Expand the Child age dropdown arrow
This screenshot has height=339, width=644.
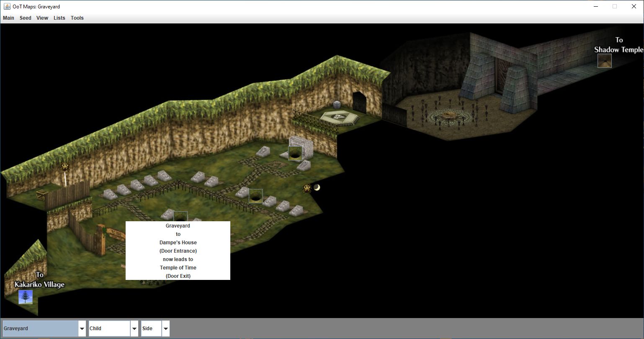(134, 329)
